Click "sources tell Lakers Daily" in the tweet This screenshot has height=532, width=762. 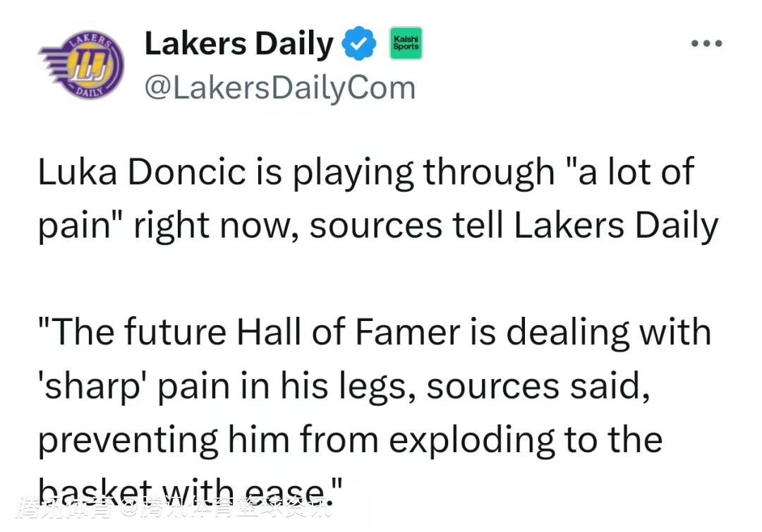514,226
